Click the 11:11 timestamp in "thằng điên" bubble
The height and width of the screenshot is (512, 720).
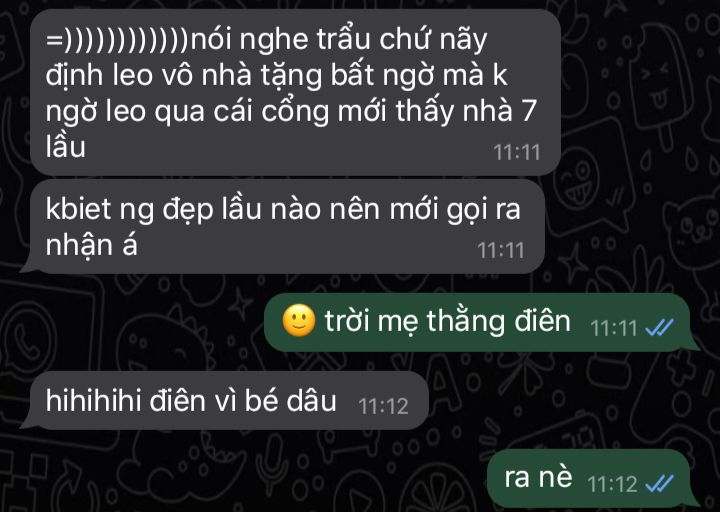pos(613,329)
